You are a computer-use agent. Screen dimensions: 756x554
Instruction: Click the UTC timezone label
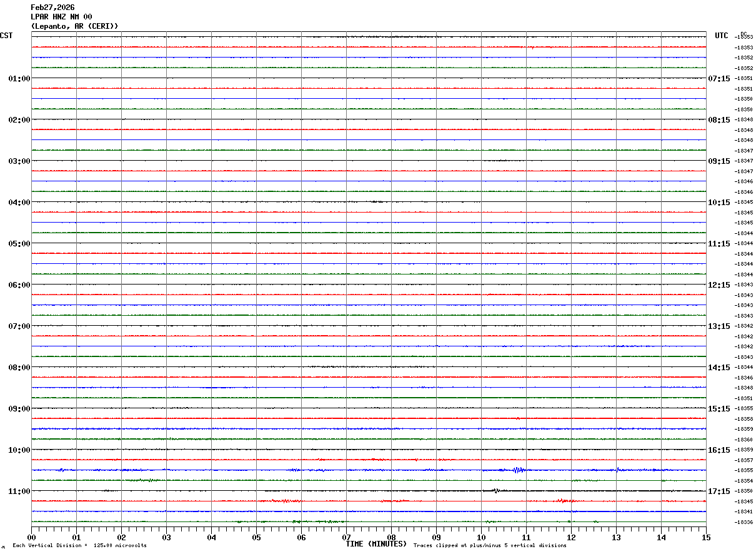point(722,36)
